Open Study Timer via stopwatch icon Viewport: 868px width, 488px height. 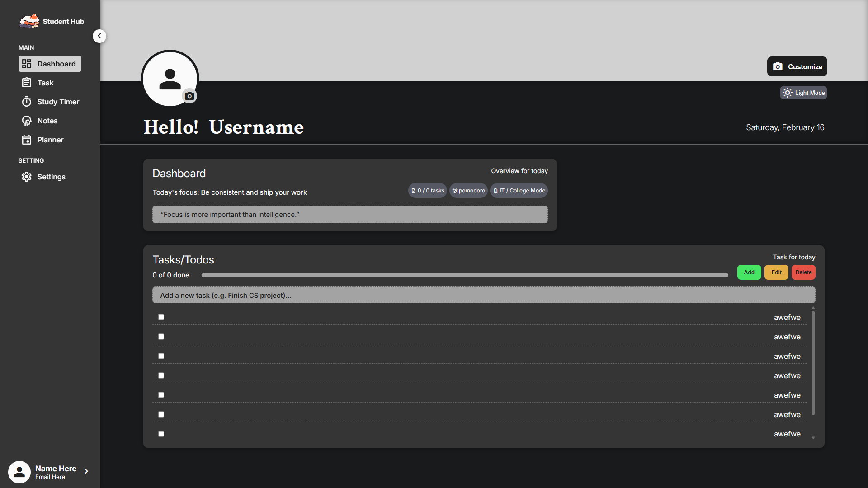click(x=27, y=102)
